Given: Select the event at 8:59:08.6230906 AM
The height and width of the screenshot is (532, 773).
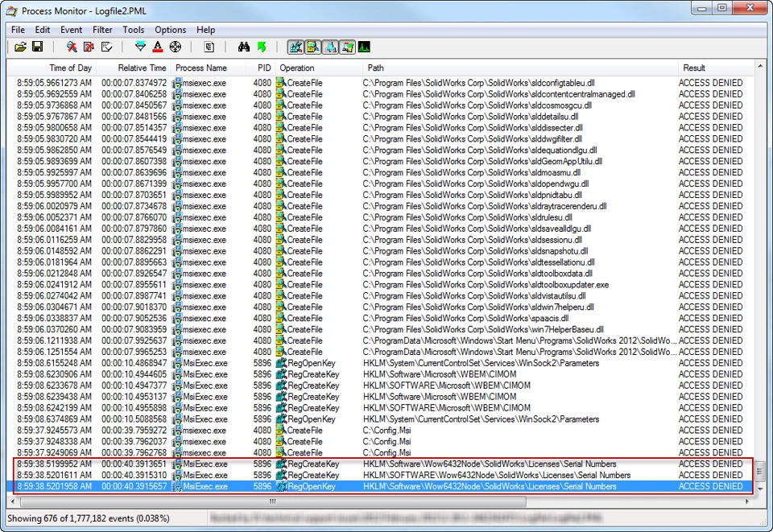Looking at the screenshot, I should pyautogui.click(x=379, y=374).
